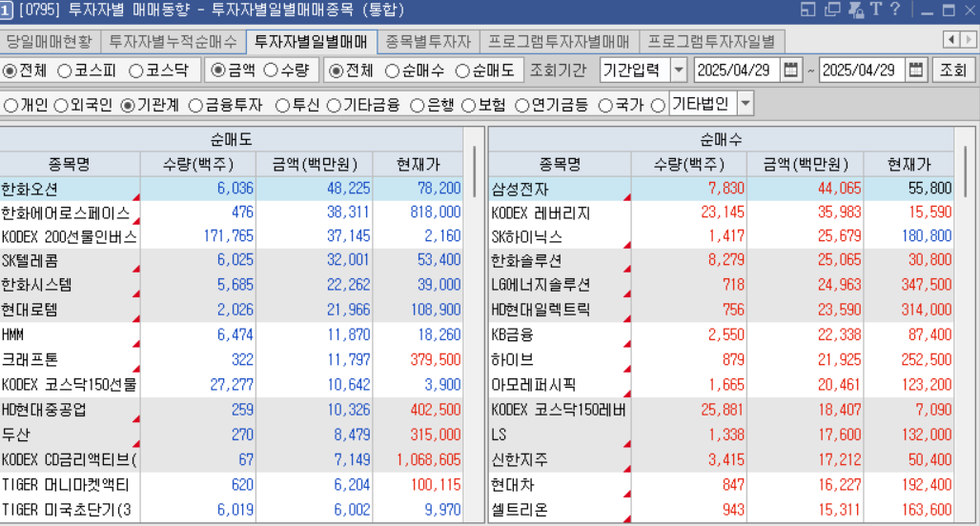Select the 외국인 investor radio button
This screenshot has height=526, width=980.
(61, 106)
